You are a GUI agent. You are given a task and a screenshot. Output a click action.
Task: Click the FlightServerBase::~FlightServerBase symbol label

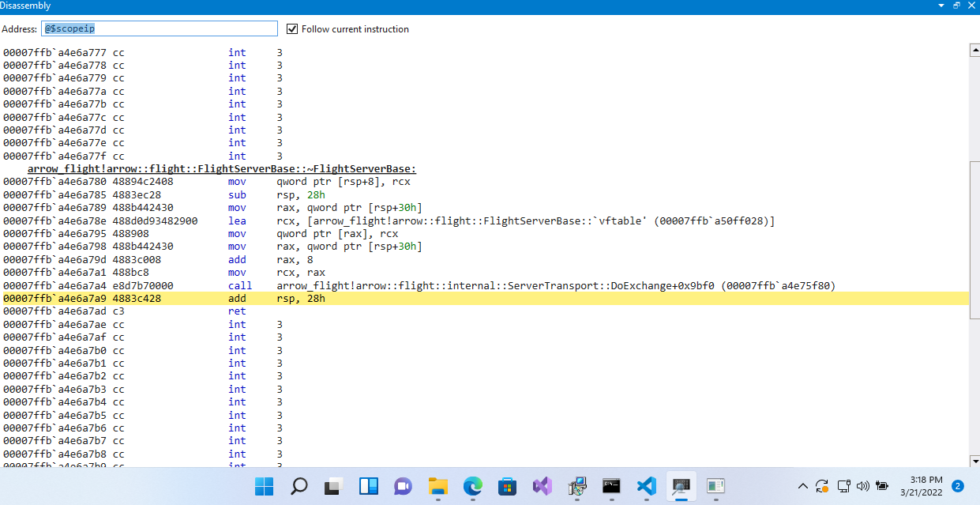222,169
